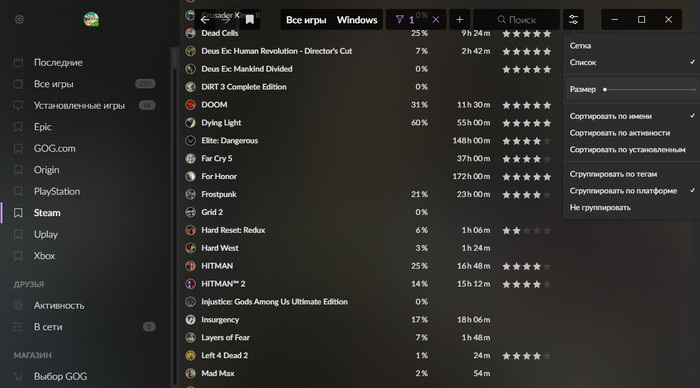Open the Windows platform dropdown
The image size is (700, 388).
(357, 20)
